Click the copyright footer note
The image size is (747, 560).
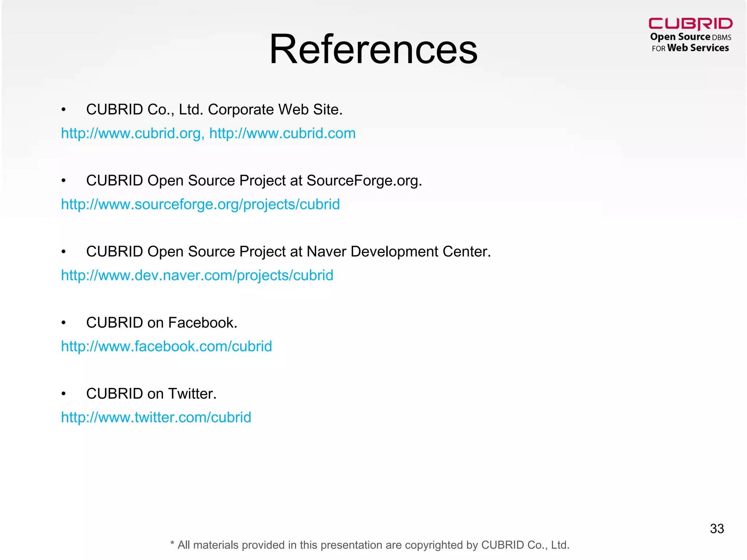coord(370,545)
